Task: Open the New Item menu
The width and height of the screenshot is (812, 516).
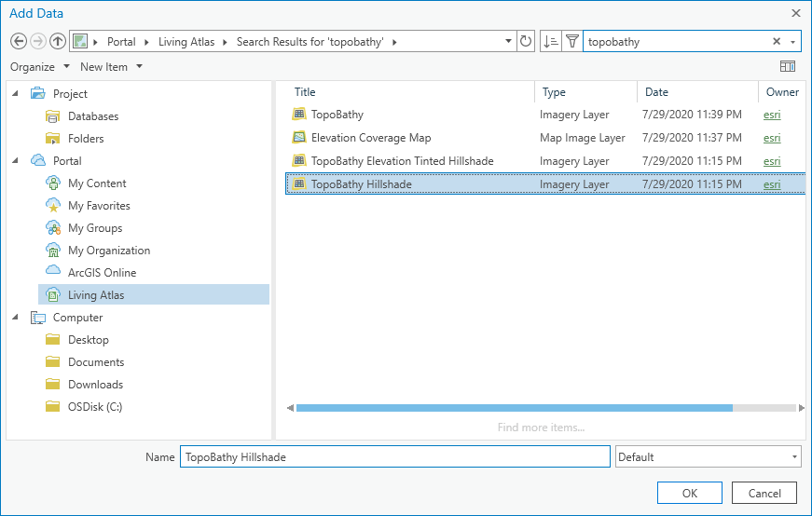Action: point(111,66)
